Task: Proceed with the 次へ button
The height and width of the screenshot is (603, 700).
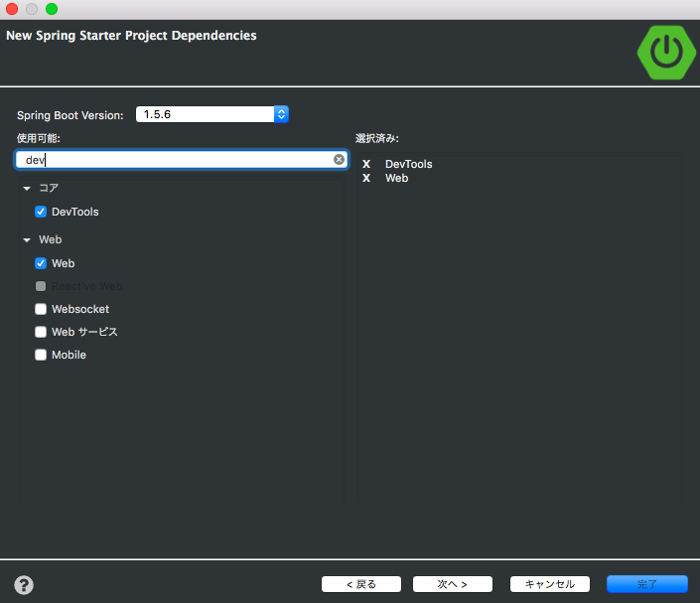Action: (452, 584)
